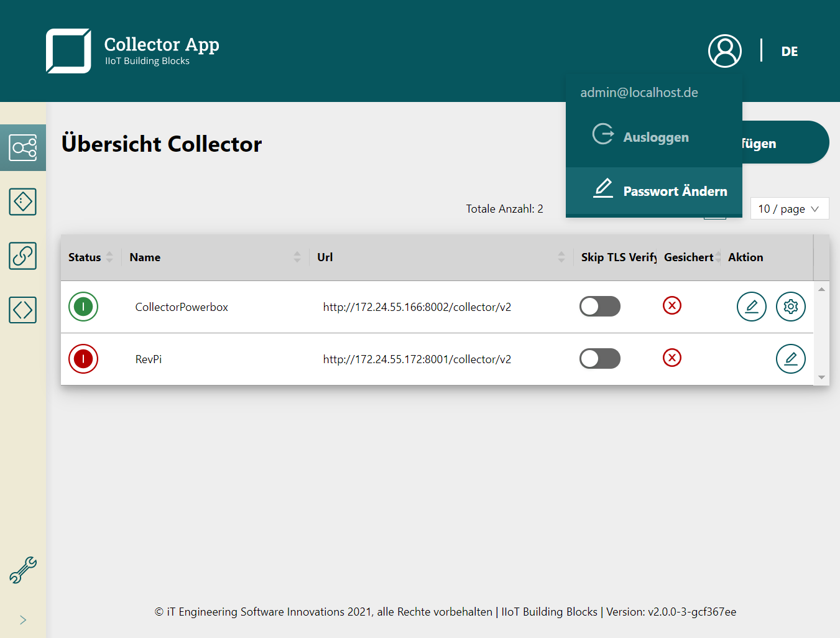
Task: Expand the sidebar with the chevron arrow
Action: tap(23, 620)
